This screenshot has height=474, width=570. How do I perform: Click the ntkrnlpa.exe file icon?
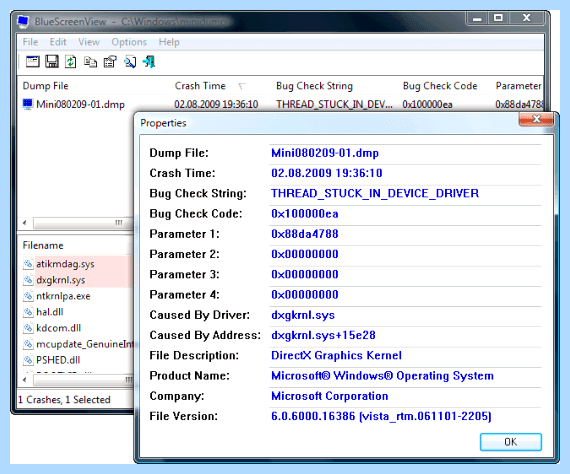28,296
